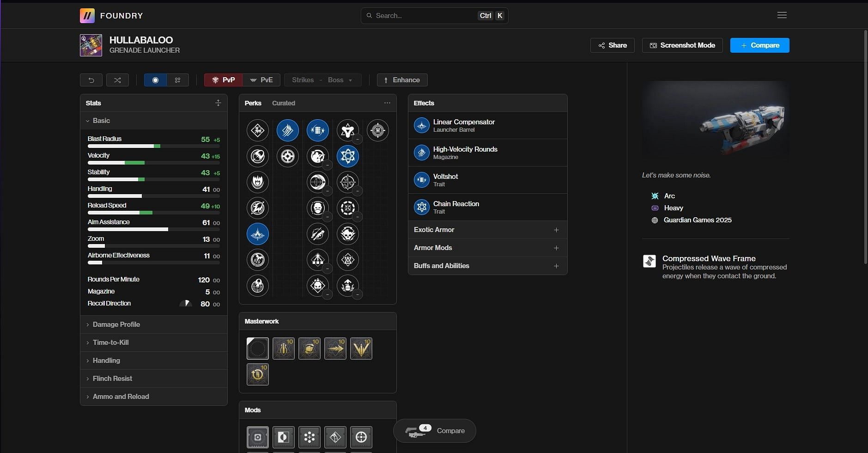Expand the Ammo and Reload section
Image resolution: width=868 pixels, height=453 pixels.
[153, 397]
